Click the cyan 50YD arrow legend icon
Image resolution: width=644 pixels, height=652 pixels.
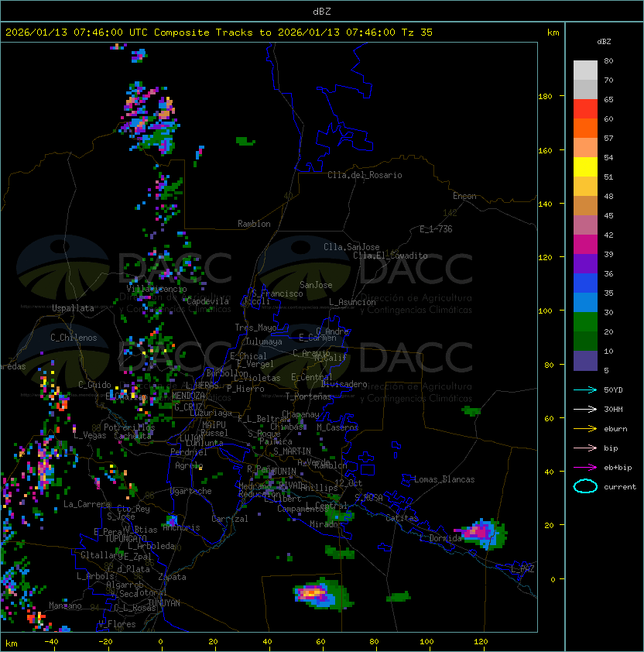(585, 390)
